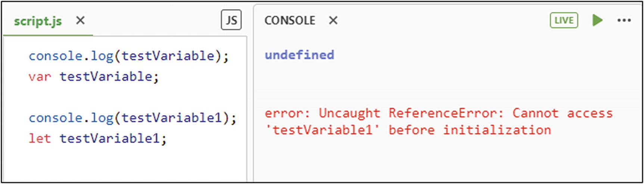Open the three-dot more options menu

624,20
